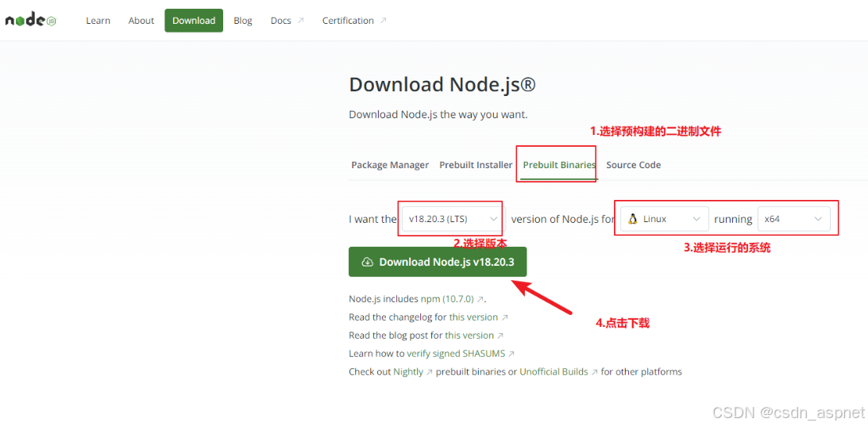The height and width of the screenshot is (426, 868).
Task: Click the chevron in the x64 dropdown
Action: (x=818, y=219)
